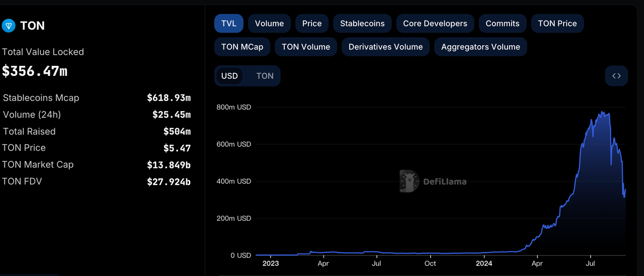Select USD denomination

click(x=229, y=76)
